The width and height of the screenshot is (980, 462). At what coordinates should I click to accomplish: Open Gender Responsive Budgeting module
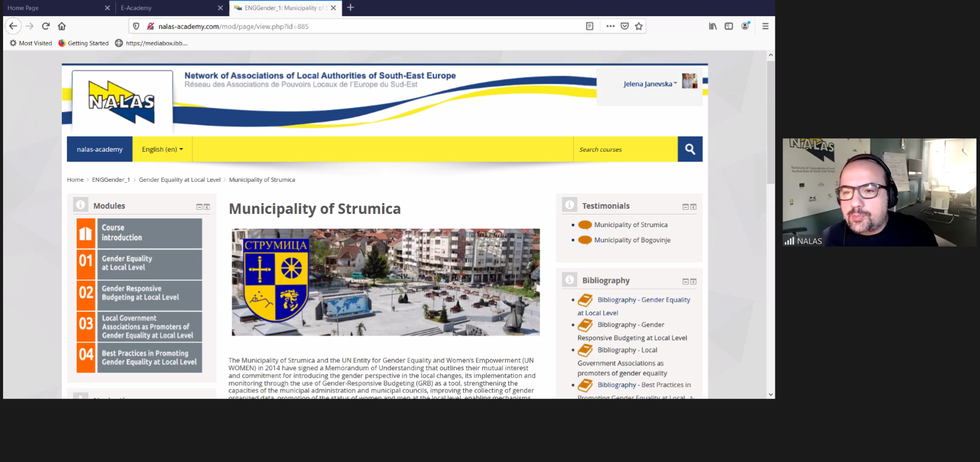pos(150,295)
